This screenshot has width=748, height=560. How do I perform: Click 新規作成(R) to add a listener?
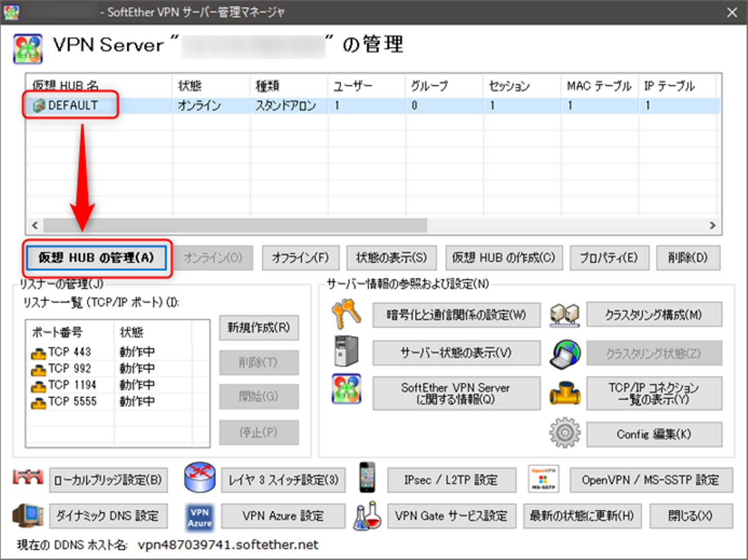pyautogui.click(x=259, y=328)
